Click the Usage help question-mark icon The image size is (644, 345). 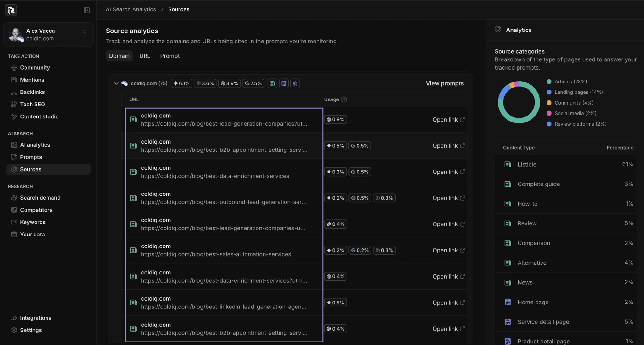pyautogui.click(x=344, y=99)
